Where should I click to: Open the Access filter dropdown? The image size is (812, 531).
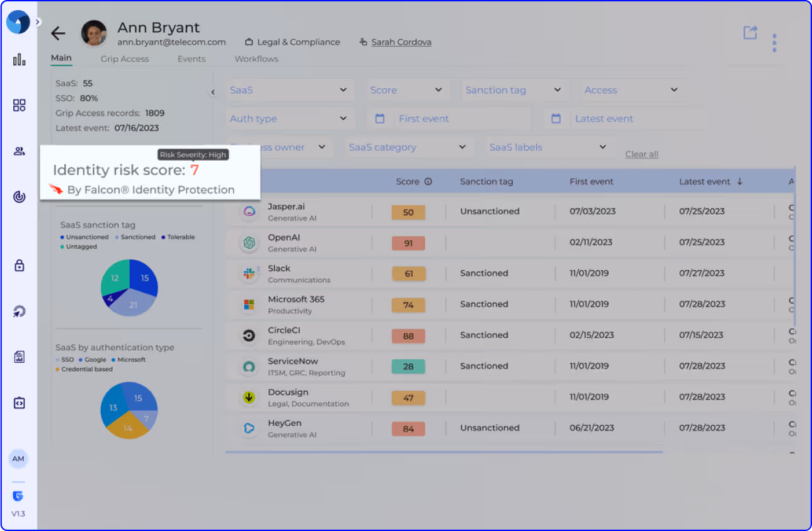(x=632, y=90)
